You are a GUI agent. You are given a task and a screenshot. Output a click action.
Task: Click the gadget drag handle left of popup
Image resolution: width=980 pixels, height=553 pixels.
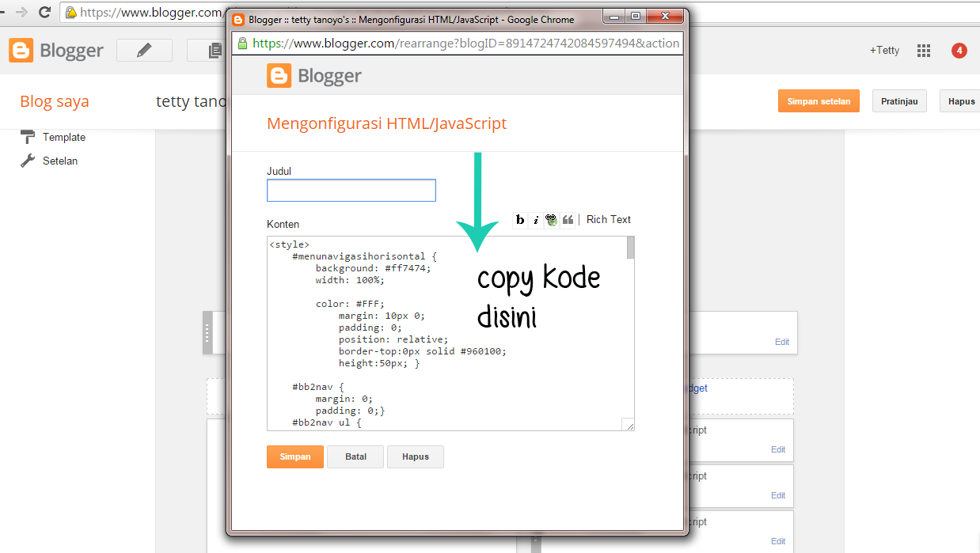tap(207, 332)
